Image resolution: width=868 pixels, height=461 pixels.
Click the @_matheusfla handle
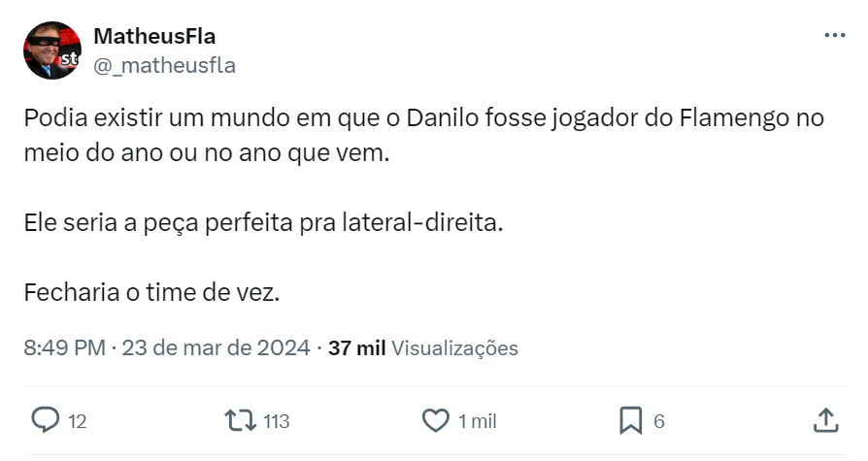[164, 65]
